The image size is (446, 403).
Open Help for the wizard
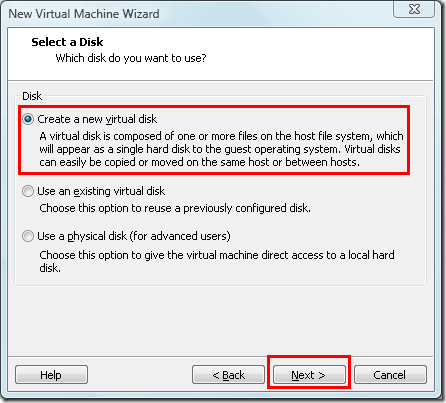(51, 375)
